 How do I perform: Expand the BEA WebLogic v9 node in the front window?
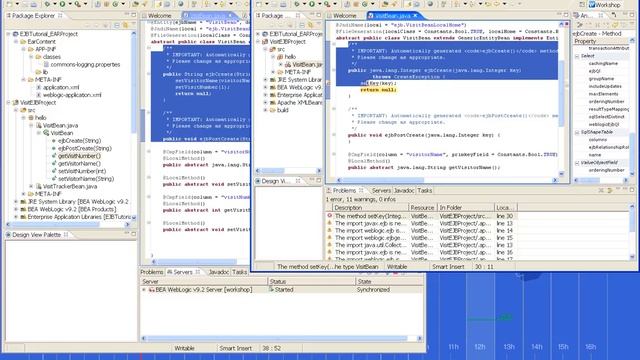(x=265, y=87)
